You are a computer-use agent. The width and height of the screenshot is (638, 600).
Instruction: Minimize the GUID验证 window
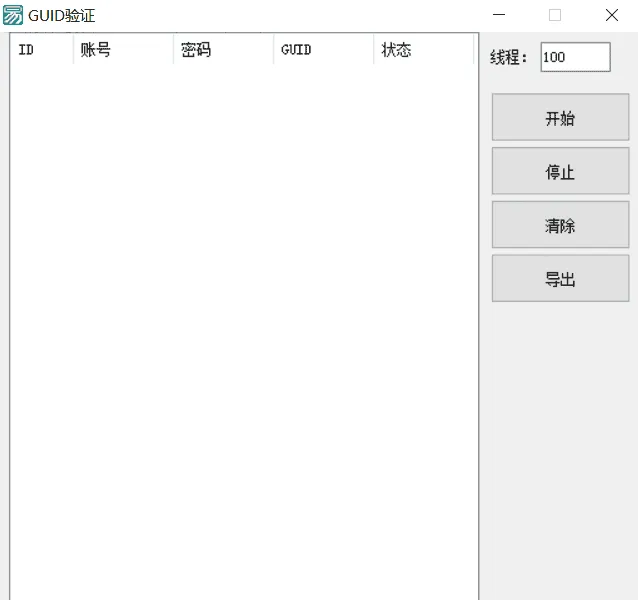[499, 15]
